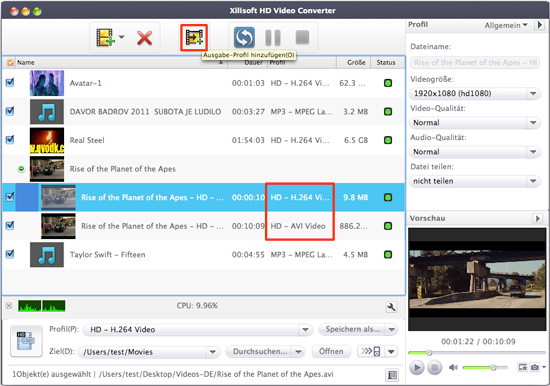
Task: Stop the preview playback
Action: coord(435,367)
